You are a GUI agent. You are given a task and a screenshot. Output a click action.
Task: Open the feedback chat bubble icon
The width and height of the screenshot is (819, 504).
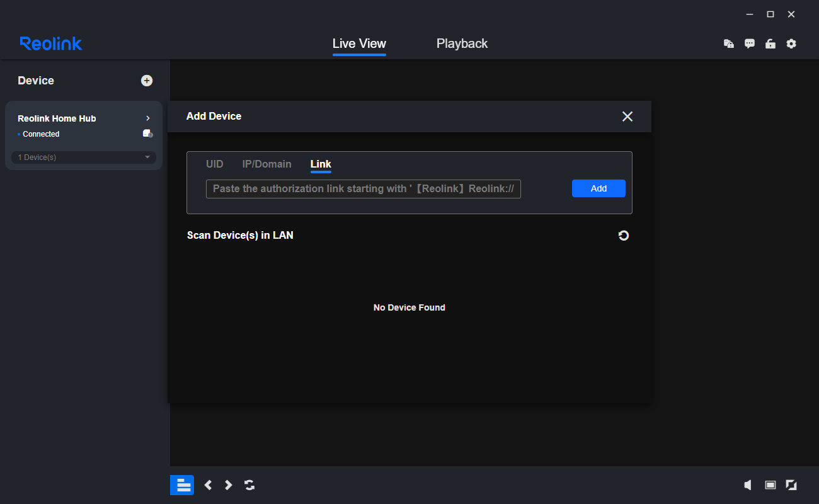tap(750, 43)
